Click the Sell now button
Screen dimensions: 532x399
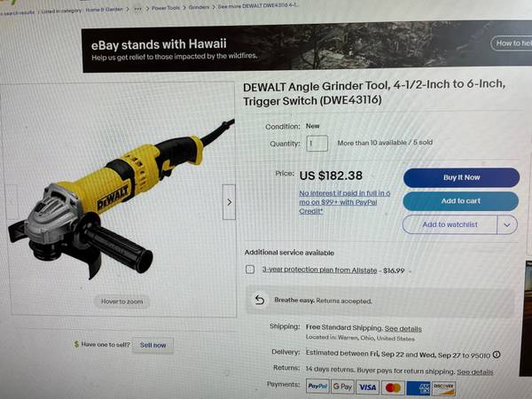click(x=153, y=345)
